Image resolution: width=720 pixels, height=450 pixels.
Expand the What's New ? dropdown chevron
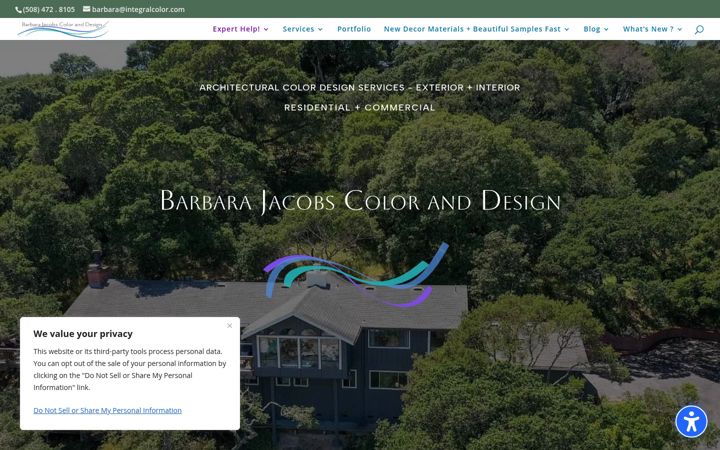coord(680,29)
